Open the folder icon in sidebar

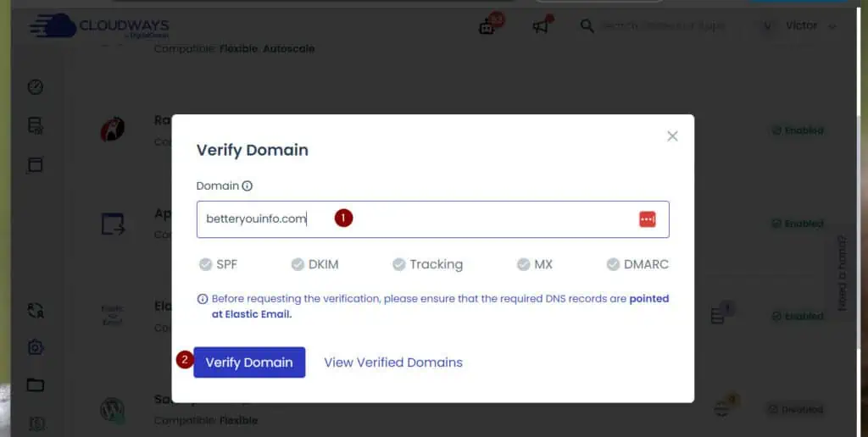coord(36,384)
